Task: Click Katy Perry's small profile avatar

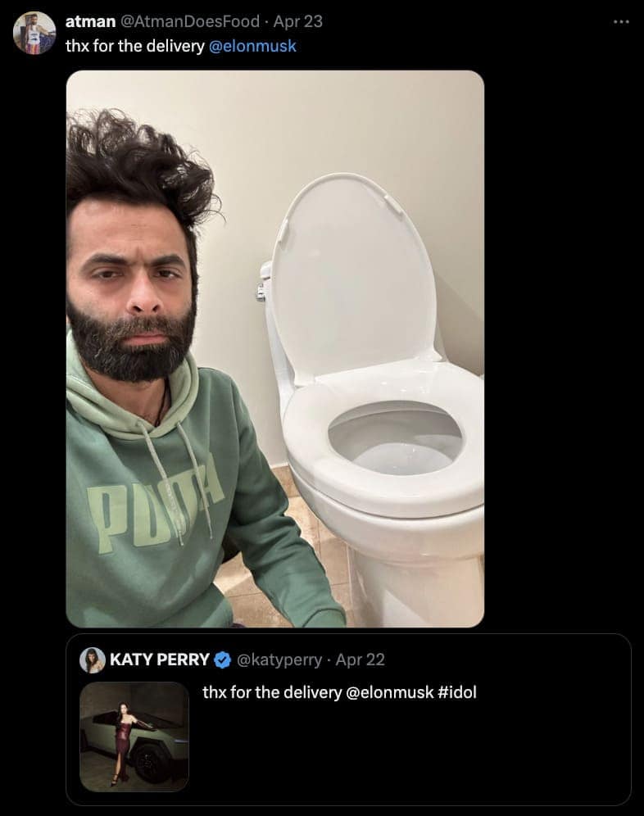Action: pyautogui.click(x=93, y=660)
